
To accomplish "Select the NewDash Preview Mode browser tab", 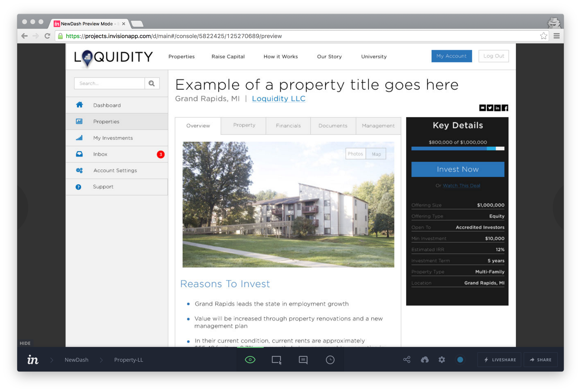I will (89, 24).
